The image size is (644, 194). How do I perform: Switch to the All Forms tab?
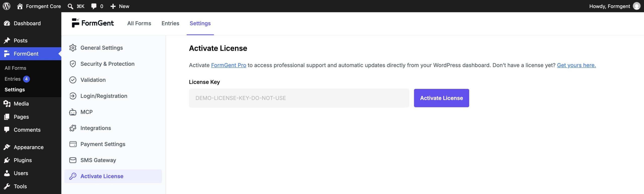tap(139, 23)
